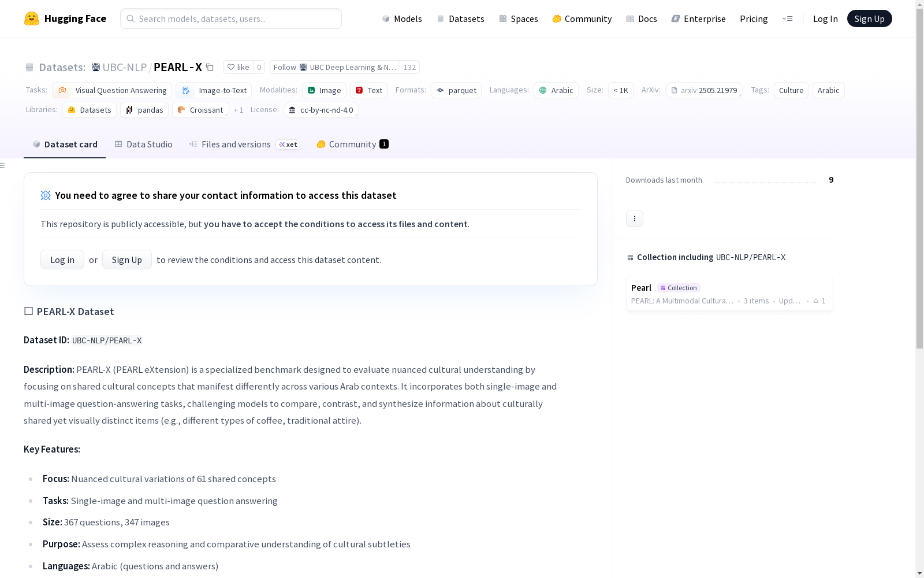Click the < 1K size tag
This screenshot has height=578, width=924.
click(x=621, y=90)
